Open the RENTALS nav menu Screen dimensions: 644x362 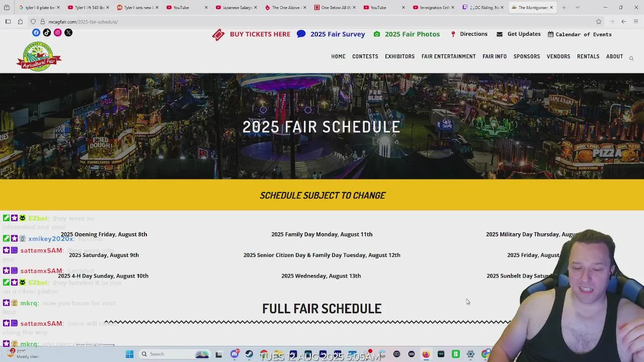(588, 56)
